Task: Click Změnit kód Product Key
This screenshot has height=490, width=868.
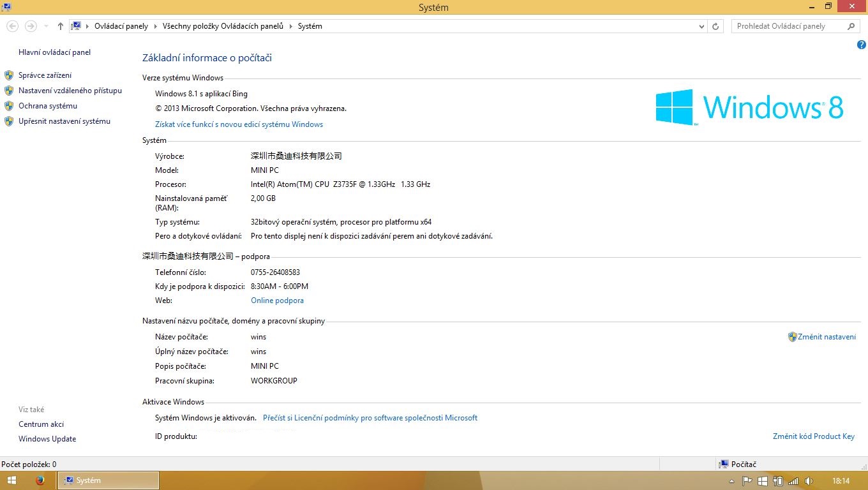Action: coord(814,436)
